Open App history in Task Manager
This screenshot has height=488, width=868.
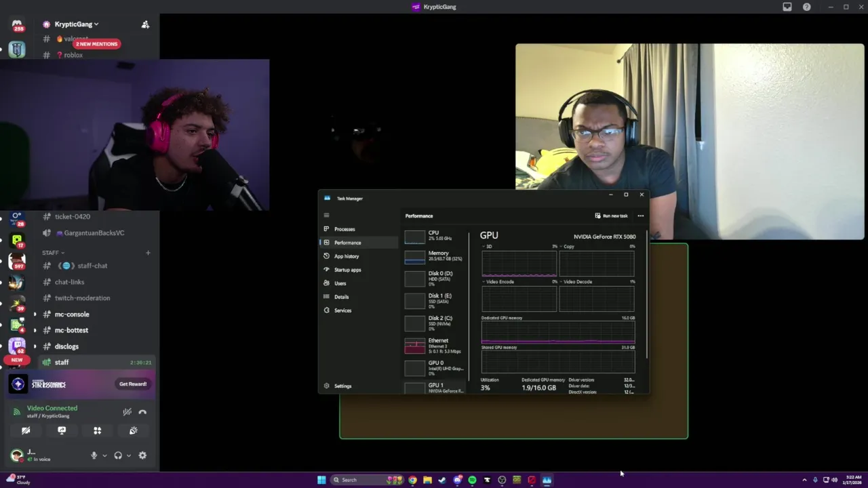(x=359, y=256)
